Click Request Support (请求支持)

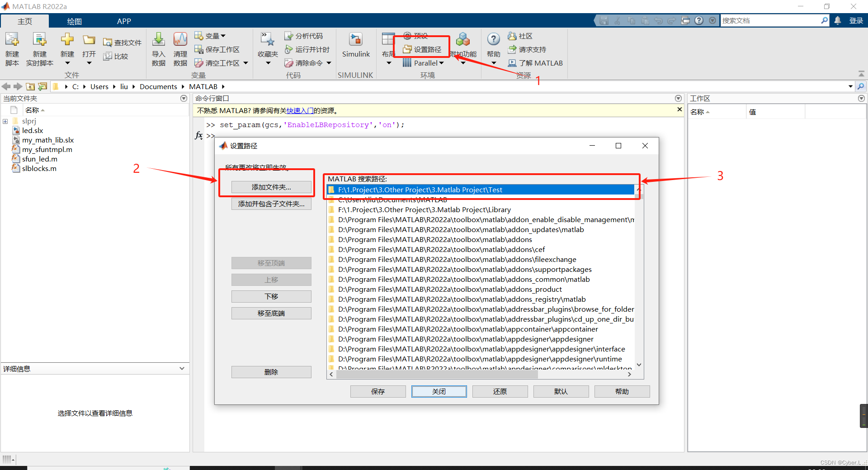pyautogui.click(x=527, y=49)
